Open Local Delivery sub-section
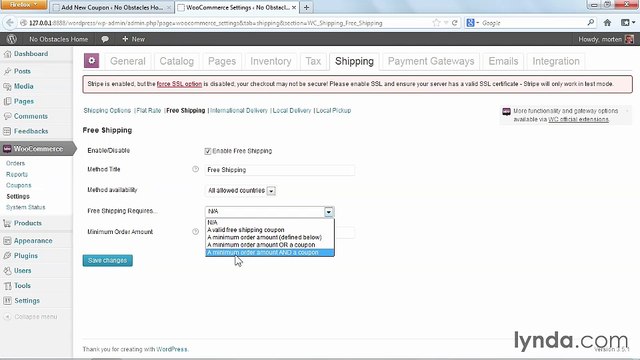Image resolution: width=640 pixels, height=360 pixels. 291,111
